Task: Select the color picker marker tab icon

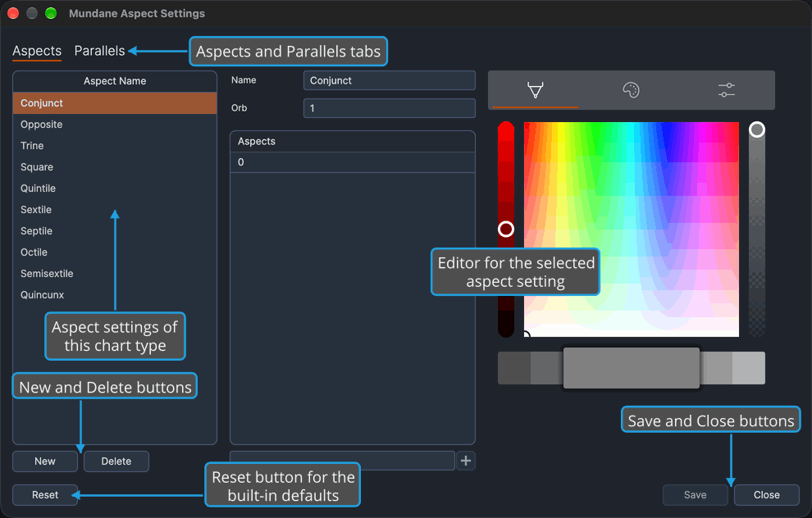Action: coord(536,90)
